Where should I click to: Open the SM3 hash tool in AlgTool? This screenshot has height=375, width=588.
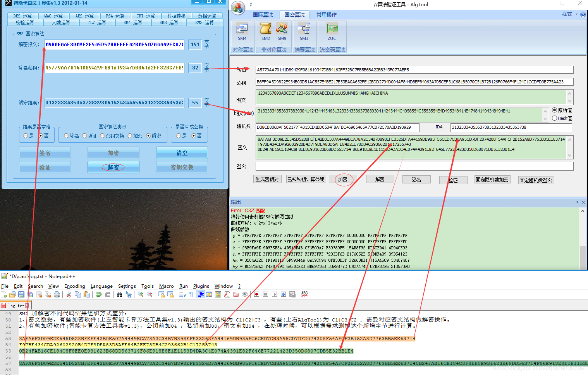click(x=304, y=31)
